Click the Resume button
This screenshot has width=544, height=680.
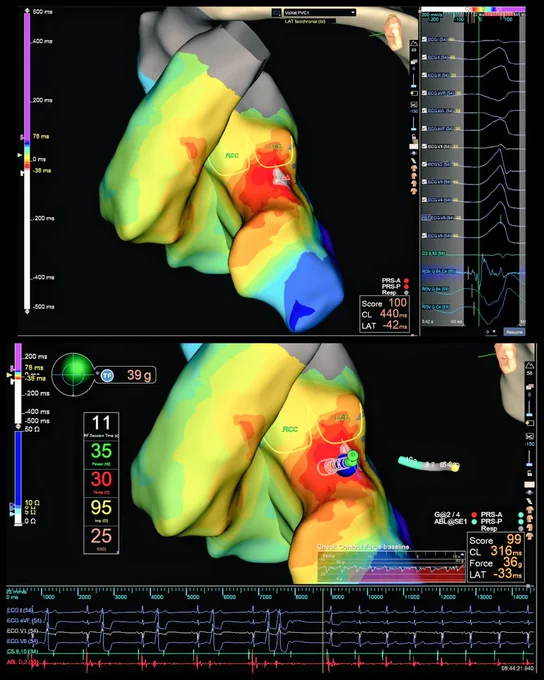pyautogui.click(x=514, y=332)
